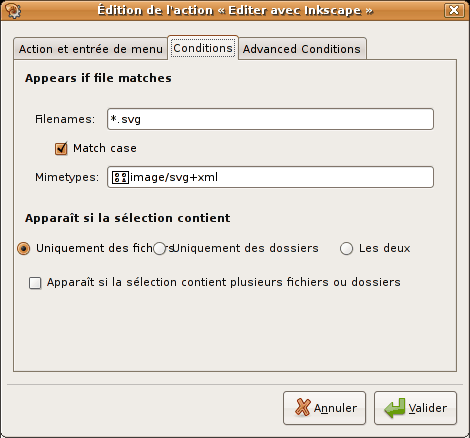Close the dialog with the title bar X
This screenshot has width=470, height=438.
[454, 10]
